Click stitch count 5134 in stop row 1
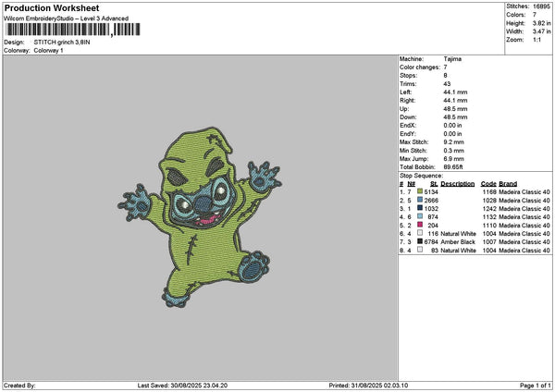Screen dimensions: 555x392 click(431, 192)
